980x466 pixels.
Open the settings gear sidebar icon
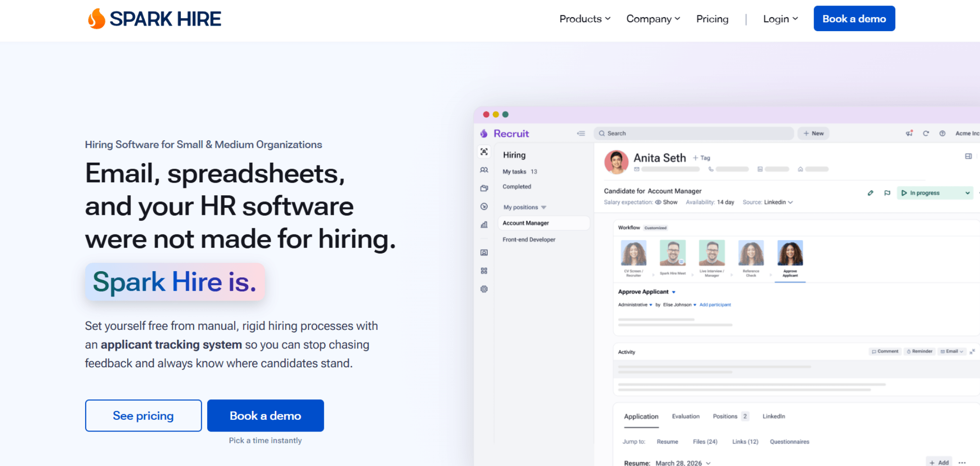[x=484, y=289]
